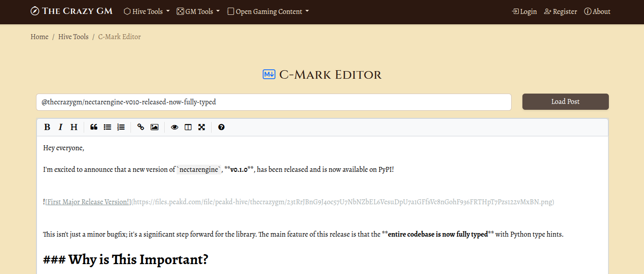Toggle bold formatting in editor toolbar
This screenshot has height=274, width=644.
47,127
